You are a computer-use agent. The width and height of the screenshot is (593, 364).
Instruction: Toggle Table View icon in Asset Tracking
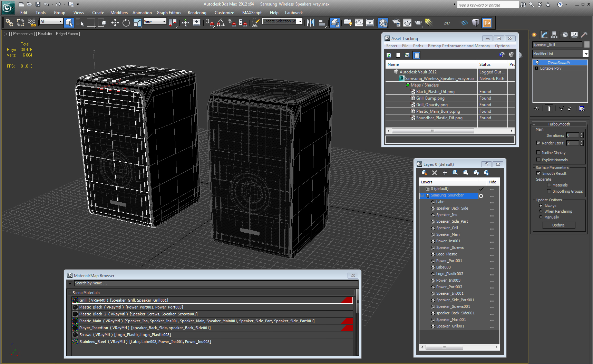(417, 55)
